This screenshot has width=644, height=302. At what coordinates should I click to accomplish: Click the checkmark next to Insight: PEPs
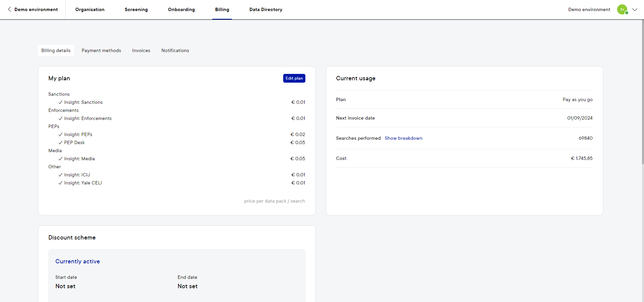tap(60, 134)
